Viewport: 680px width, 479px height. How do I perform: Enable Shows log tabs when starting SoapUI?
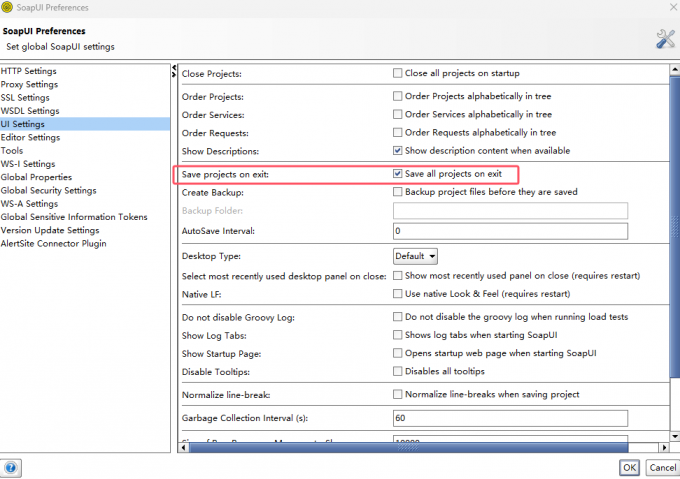click(x=397, y=335)
